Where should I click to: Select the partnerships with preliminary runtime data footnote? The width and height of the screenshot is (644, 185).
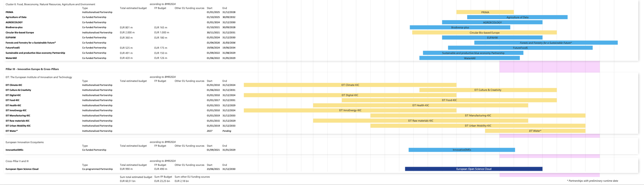(592, 181)
